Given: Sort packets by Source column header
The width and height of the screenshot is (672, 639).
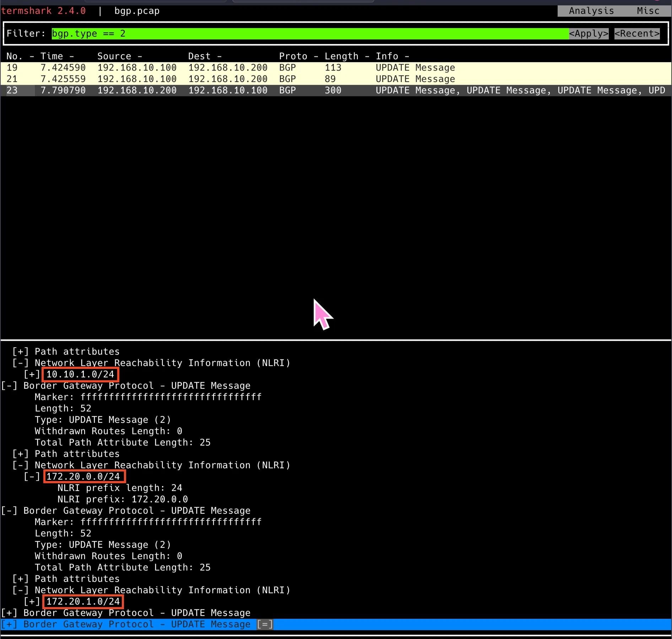Looking at the screenshot, I should pos(114,56).
